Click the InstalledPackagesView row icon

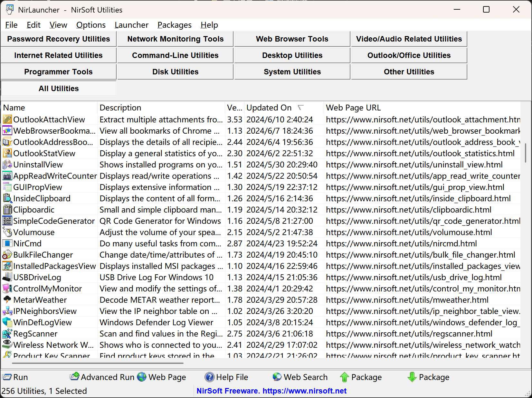click(x=7, y=266)
